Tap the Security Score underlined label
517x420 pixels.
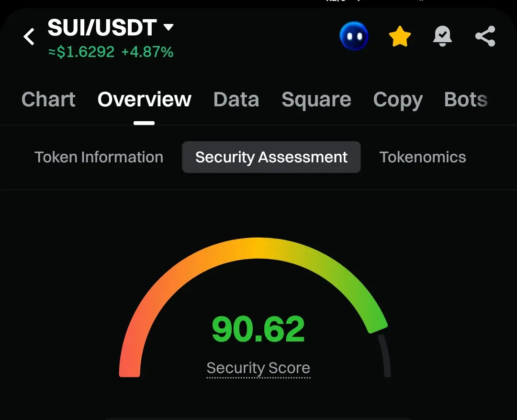pyautogui.click(x=258, y=369)
